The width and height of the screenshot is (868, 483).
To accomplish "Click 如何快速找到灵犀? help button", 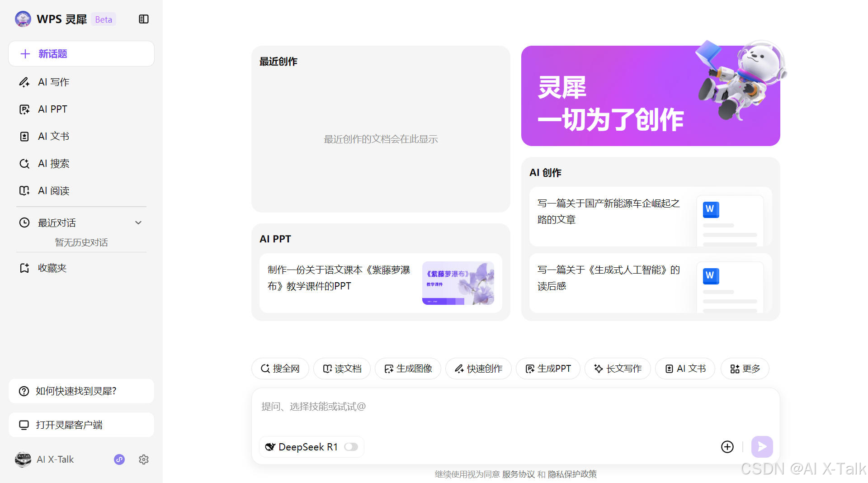I will (x=81, y=391).
